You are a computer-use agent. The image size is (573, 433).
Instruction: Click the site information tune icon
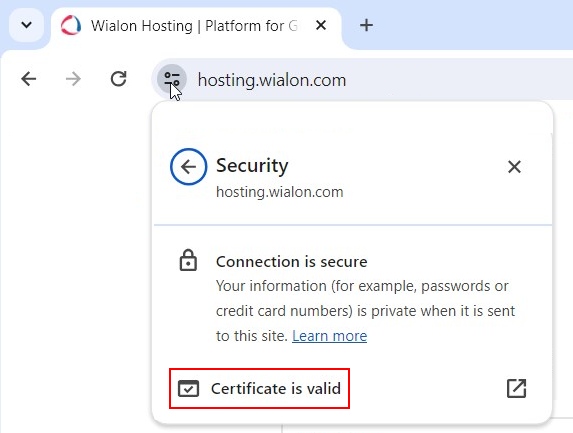point(172,79)
